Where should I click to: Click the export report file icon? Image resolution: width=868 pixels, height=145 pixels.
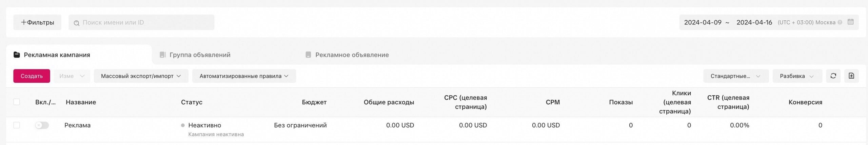pos(851,76)
